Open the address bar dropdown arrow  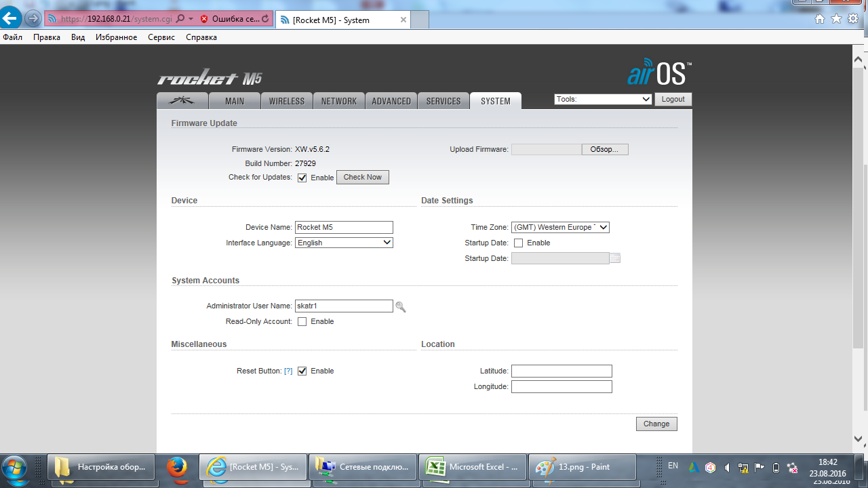pyautogui.click(x=191, y=19)
